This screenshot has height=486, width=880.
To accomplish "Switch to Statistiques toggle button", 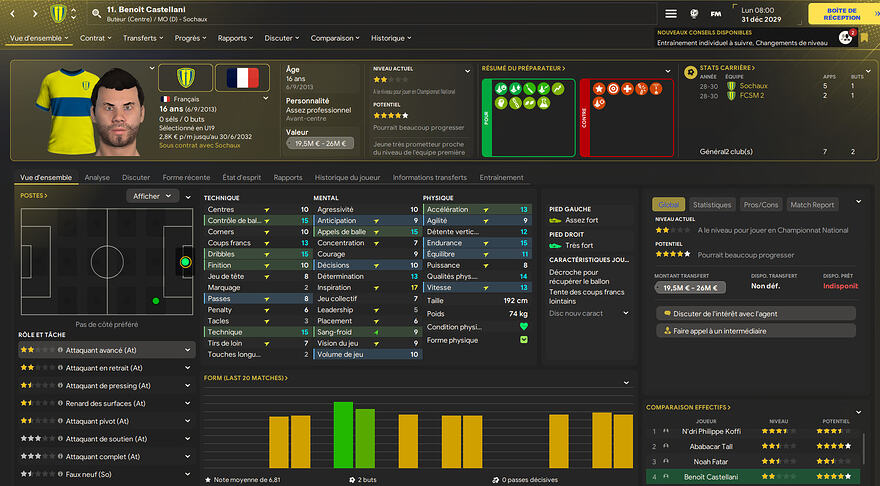I will [x=711, y=204].
